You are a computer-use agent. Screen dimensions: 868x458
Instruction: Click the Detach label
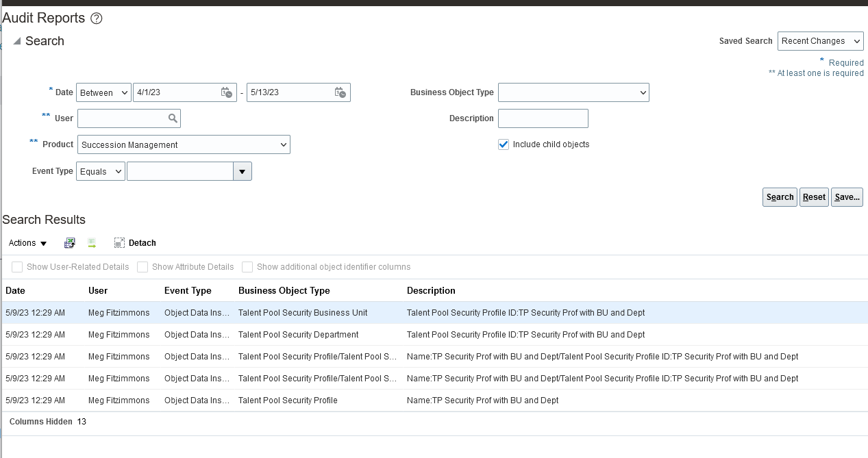(x=142, y=243)
